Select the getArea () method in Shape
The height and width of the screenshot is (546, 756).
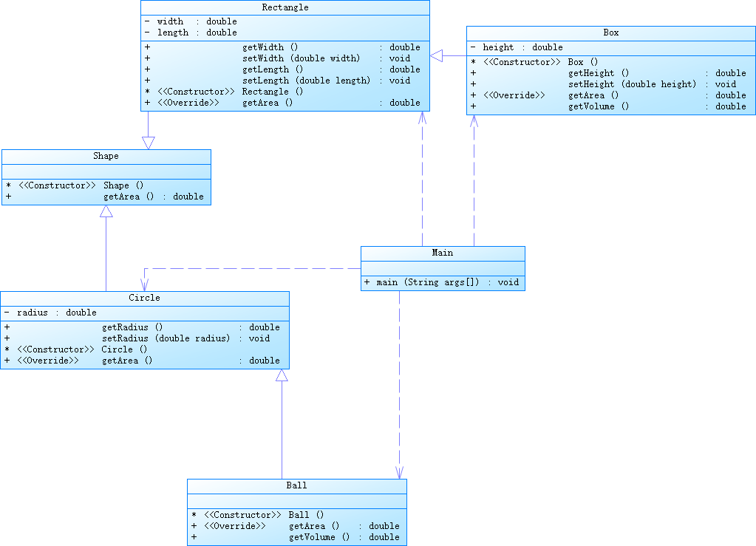(x=105, y=197)
